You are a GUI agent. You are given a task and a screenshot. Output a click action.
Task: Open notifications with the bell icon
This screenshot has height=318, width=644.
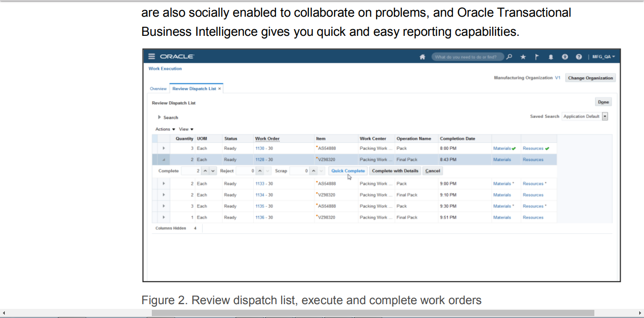click(550, 56)
